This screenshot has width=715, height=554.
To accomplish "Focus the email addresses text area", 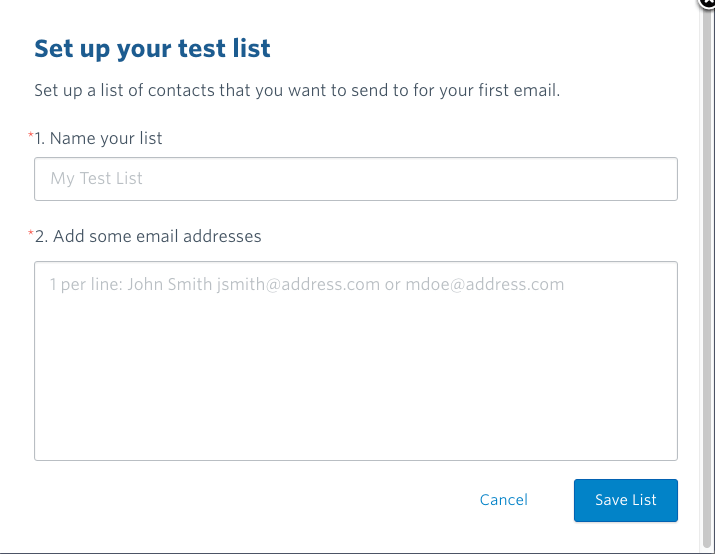I will (x=356, y=361).
